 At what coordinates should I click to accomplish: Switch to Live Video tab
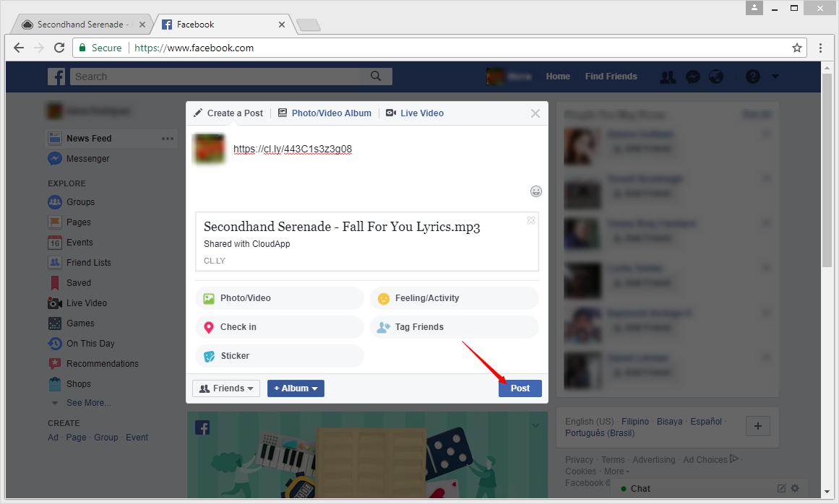click(415, 113)
